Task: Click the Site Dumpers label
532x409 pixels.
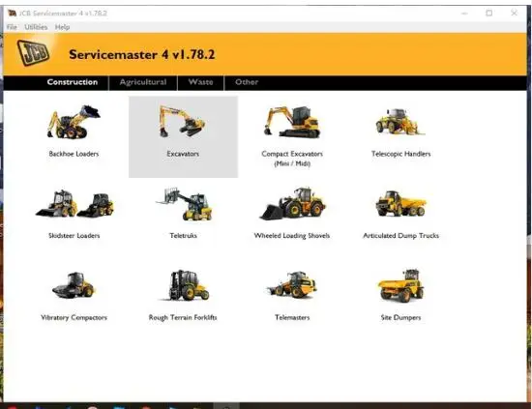Action: pos(400,317)
